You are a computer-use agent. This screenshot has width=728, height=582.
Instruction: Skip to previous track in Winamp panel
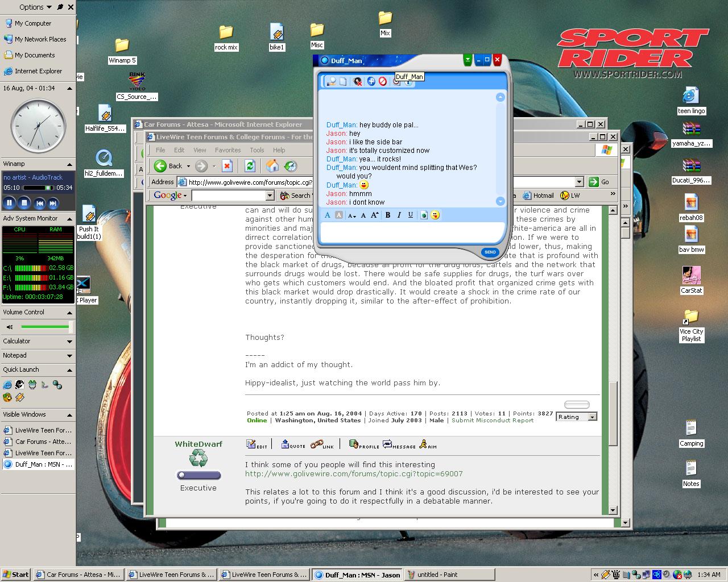[x=39, y=202]
